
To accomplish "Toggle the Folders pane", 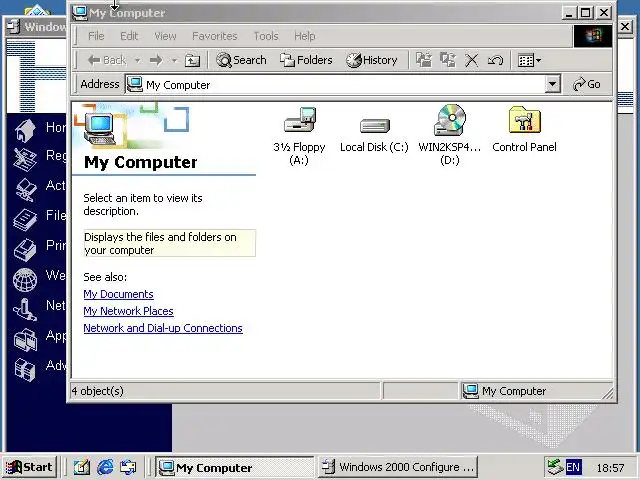I will [306, 60].
